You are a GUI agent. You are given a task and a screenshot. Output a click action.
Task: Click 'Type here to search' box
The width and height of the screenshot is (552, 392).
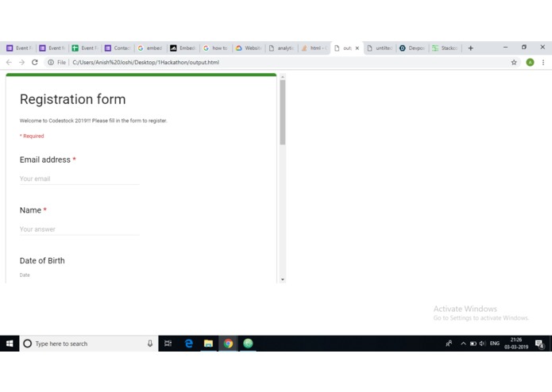[88, 344]
